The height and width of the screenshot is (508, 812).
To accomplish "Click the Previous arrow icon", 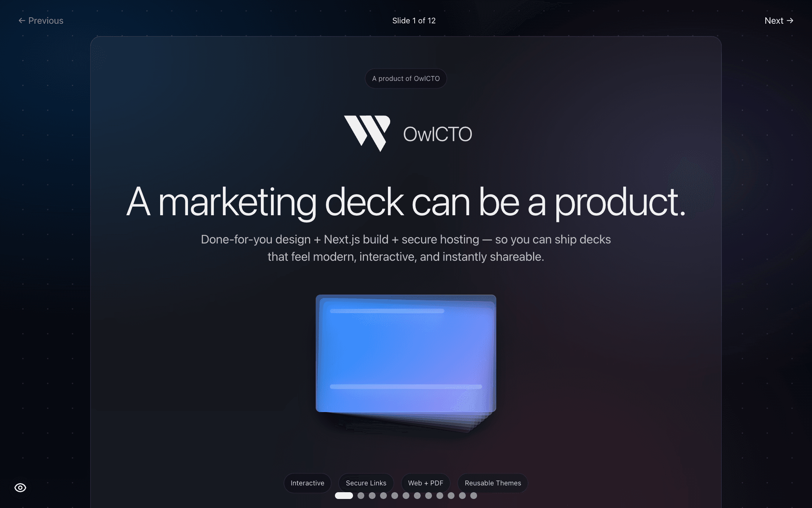I will click(x=22, y=20).
